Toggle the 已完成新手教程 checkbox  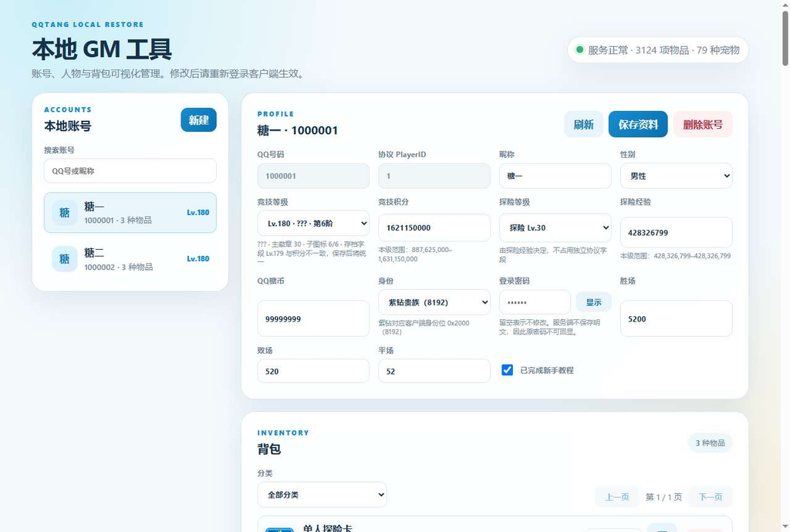point(508,370)
